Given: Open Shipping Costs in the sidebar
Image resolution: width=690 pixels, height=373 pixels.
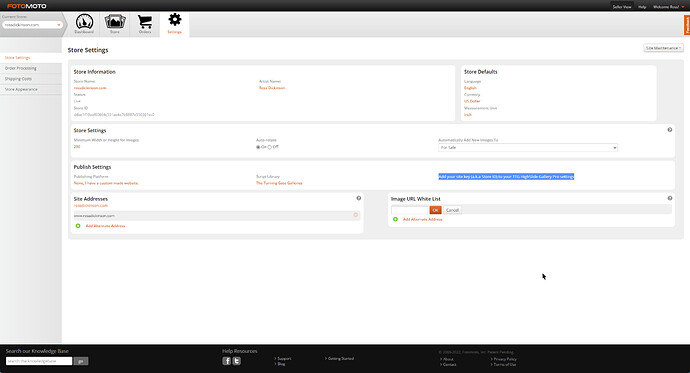Looking at the screenshot, I should [18, 79].
